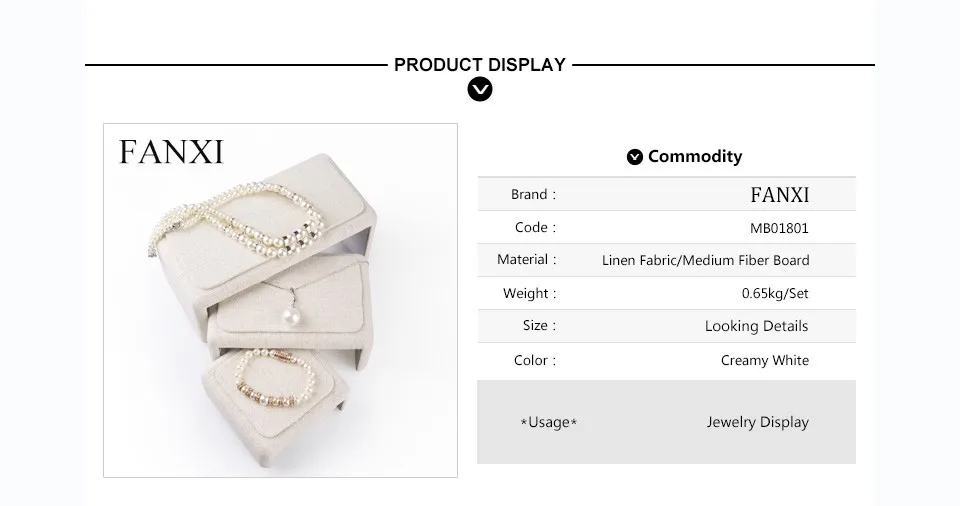
Task: Click the Material row label
Action: point(526,260)
